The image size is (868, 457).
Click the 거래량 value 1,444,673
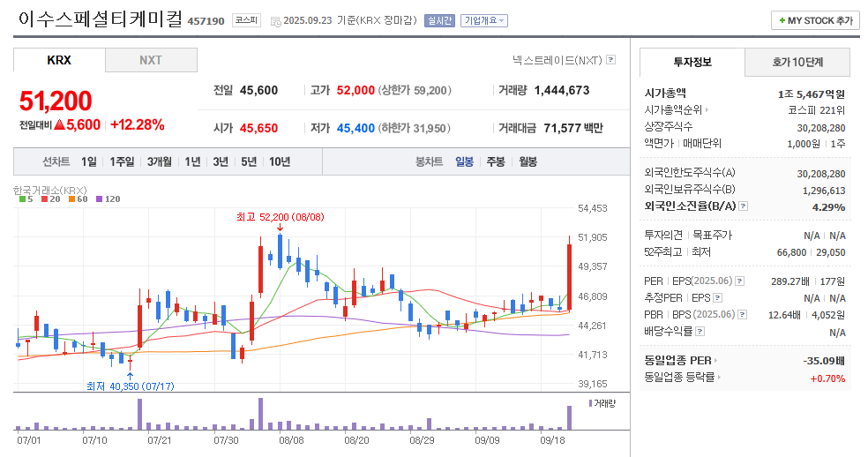point(562,90)
